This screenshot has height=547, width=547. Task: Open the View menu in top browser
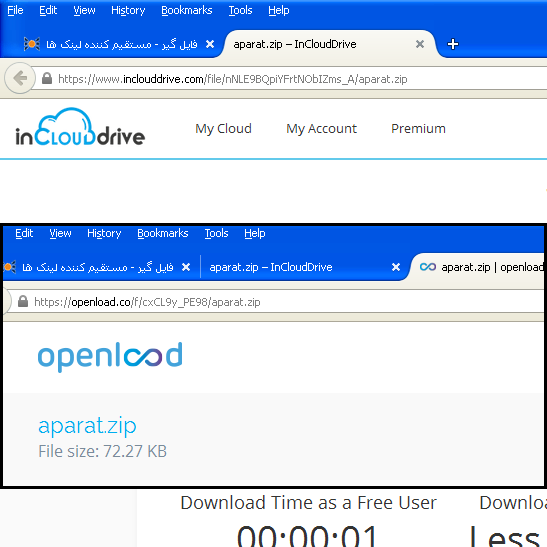click(84, 10)
